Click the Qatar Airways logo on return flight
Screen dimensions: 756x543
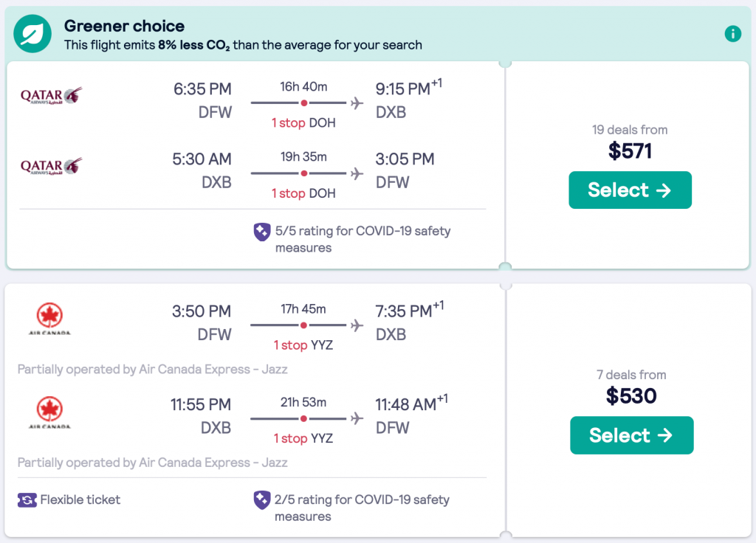click(50, 166)
